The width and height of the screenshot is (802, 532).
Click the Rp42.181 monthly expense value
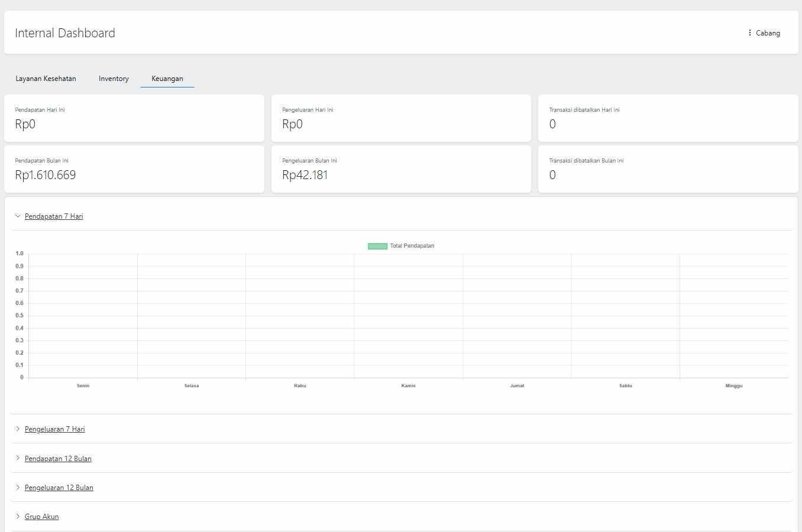click(x=305, y=175)
